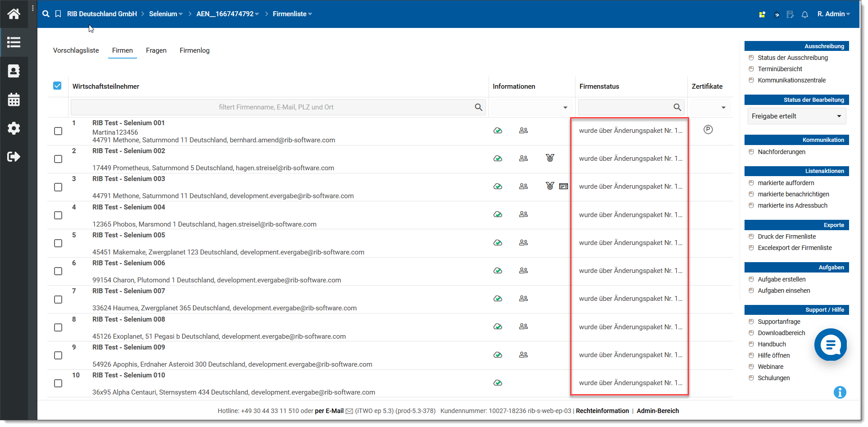Open the Freigabe erteilt status dropdown

coord(796,116)
